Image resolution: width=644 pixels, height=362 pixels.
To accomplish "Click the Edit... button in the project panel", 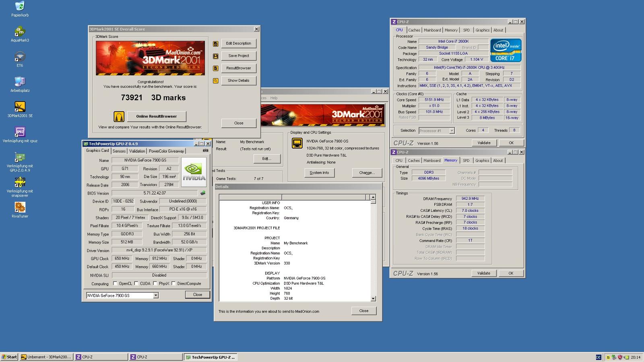I will point(267,159).
